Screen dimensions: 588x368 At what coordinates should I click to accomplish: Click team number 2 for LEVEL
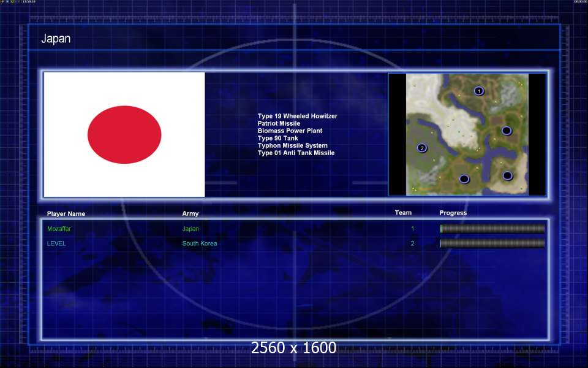tap(412, 243)
